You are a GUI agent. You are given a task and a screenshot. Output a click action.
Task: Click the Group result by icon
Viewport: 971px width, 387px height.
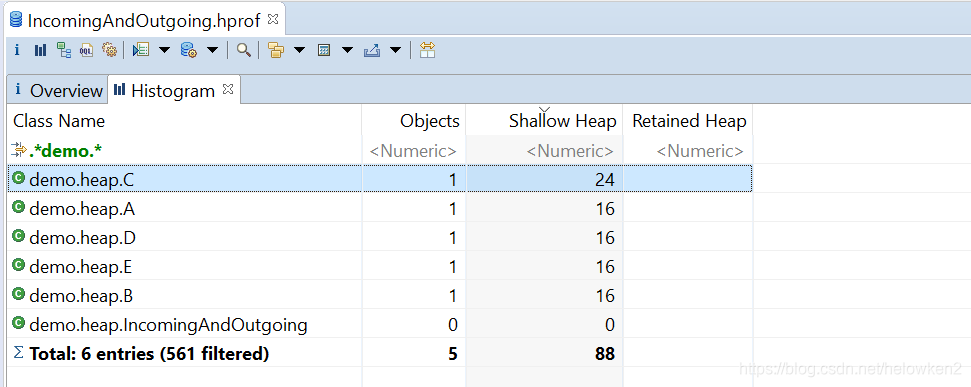click(276, 50)
